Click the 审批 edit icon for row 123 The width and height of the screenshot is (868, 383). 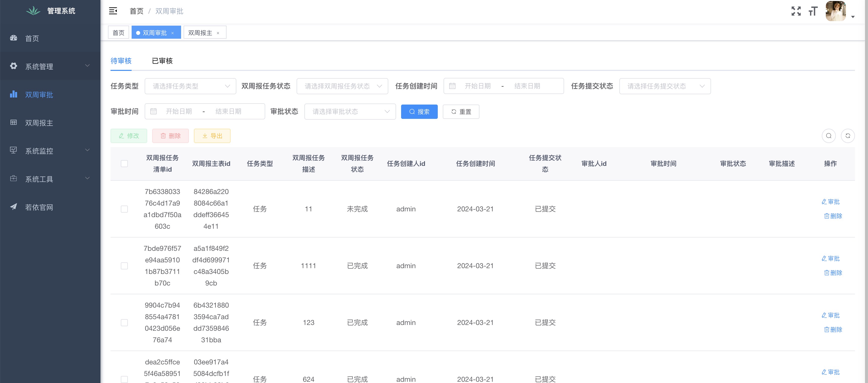[824, 315]
